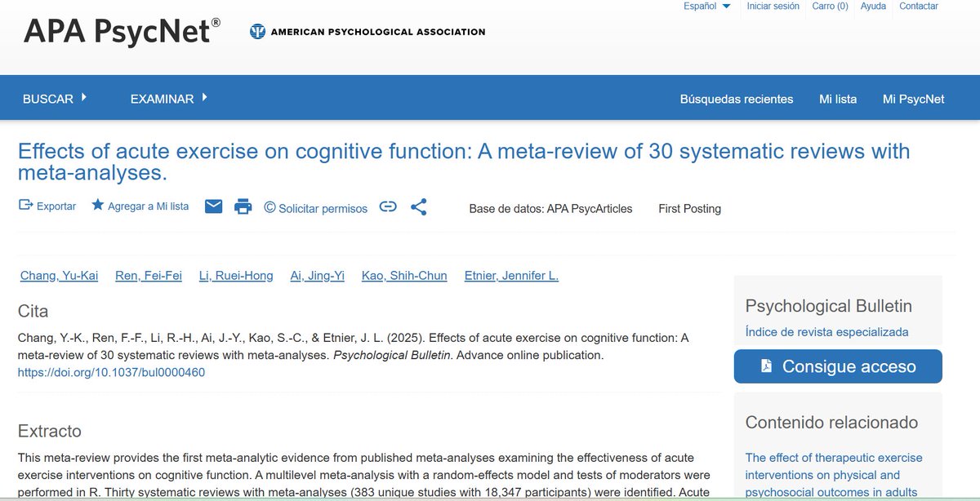Open Mi PsycNet in the navigation bar
The width and height of the screenshot is (980, 501).
point(913,99)
